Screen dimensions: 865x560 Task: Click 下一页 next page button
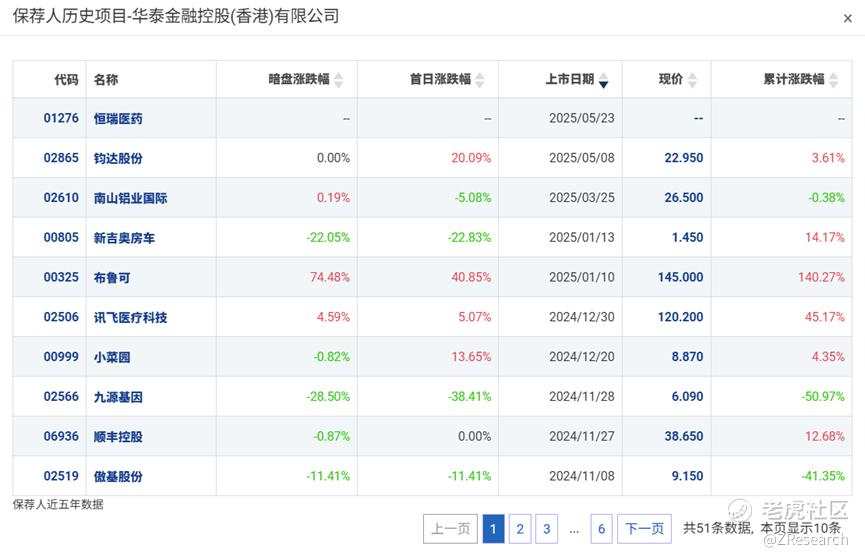coord(644,529)
